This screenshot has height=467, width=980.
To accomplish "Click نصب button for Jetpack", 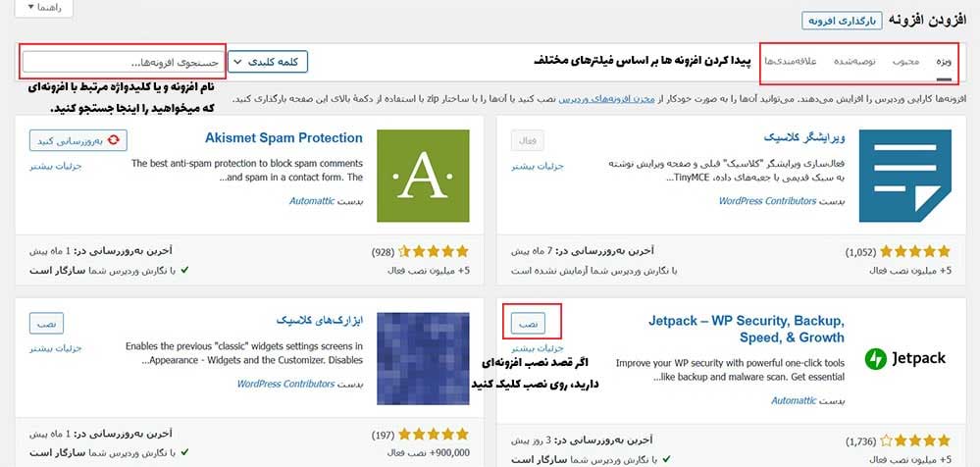I will point(528,323).
